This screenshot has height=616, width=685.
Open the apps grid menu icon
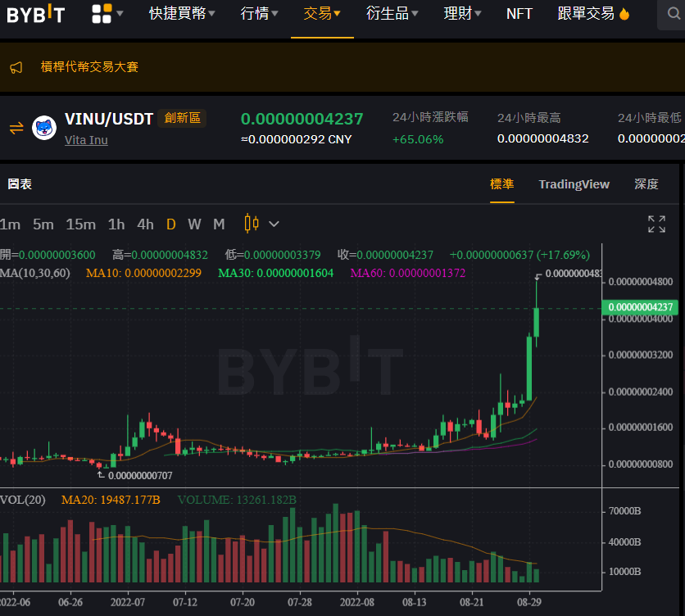pos(102,14)
